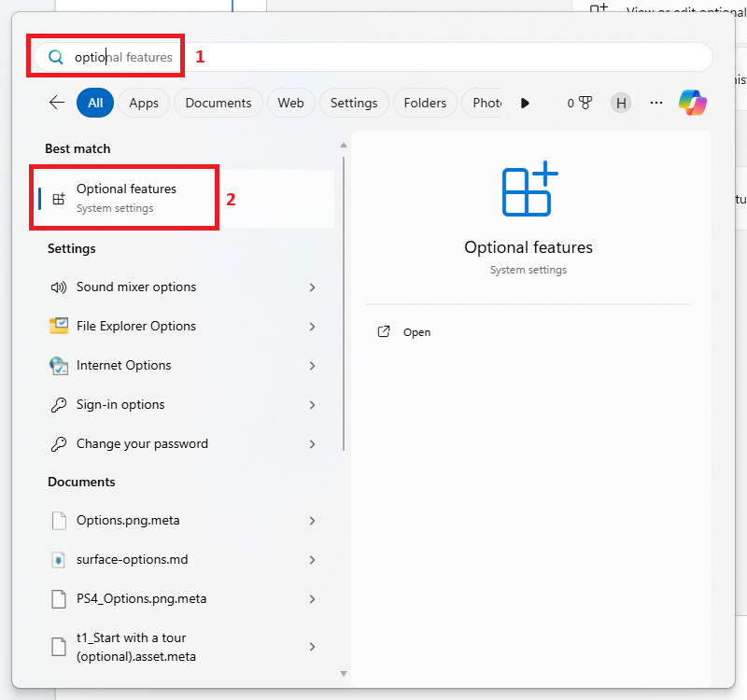The height and width of the screenshot is (700, 747).
Task: Click the Sign-in options key icon
Action: 59,405
